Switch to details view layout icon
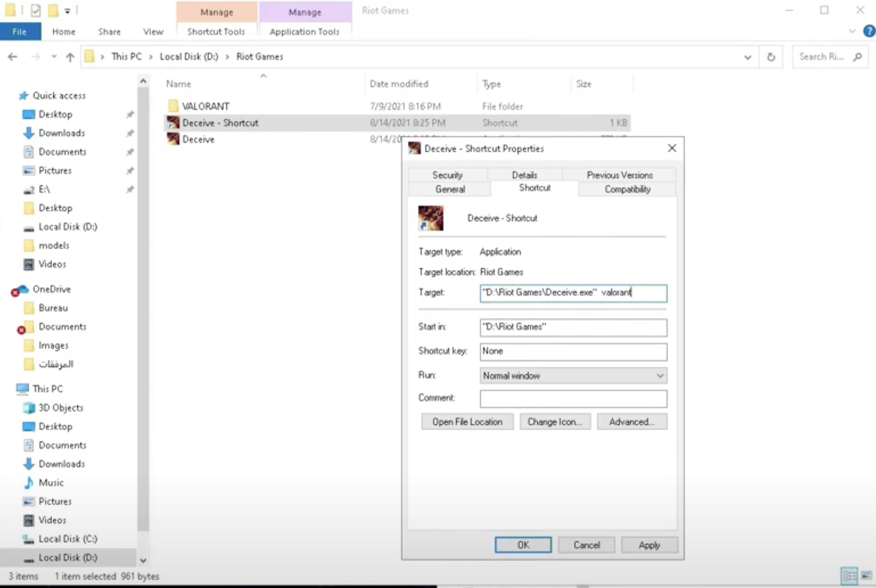 [x=849, y=576]
